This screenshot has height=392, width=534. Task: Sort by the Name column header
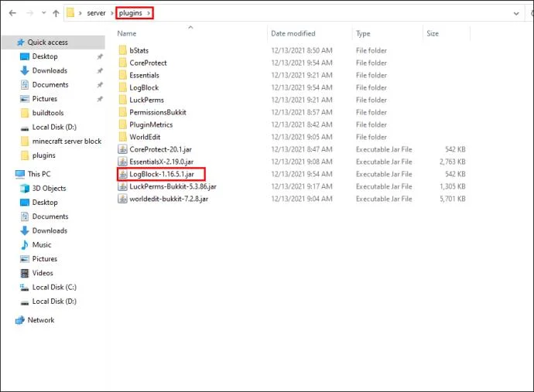[127, 33]
